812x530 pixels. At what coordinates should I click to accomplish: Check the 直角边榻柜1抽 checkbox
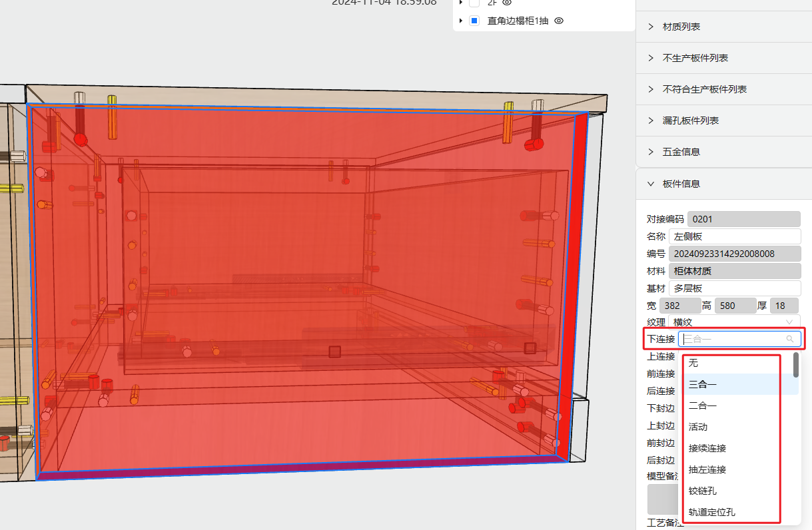(x=474, y=21)
